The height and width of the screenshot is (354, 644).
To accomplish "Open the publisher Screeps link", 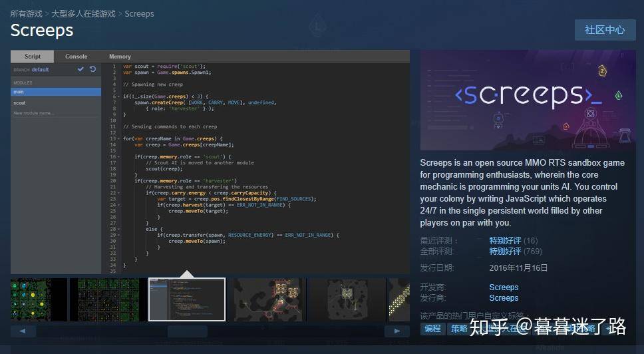I will pyautogui.click(x=504, y=298).
